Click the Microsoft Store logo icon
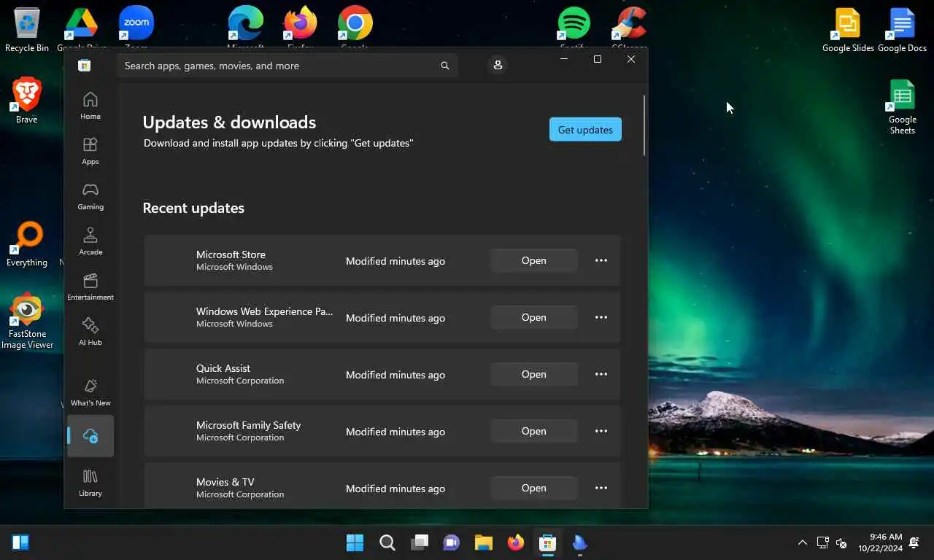Screen dimensions: 934x560 tap(85, 66)
